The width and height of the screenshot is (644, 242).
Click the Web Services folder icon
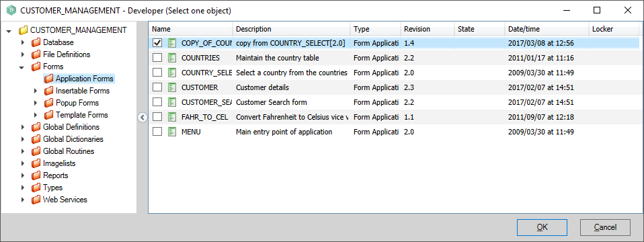[36, 200]
